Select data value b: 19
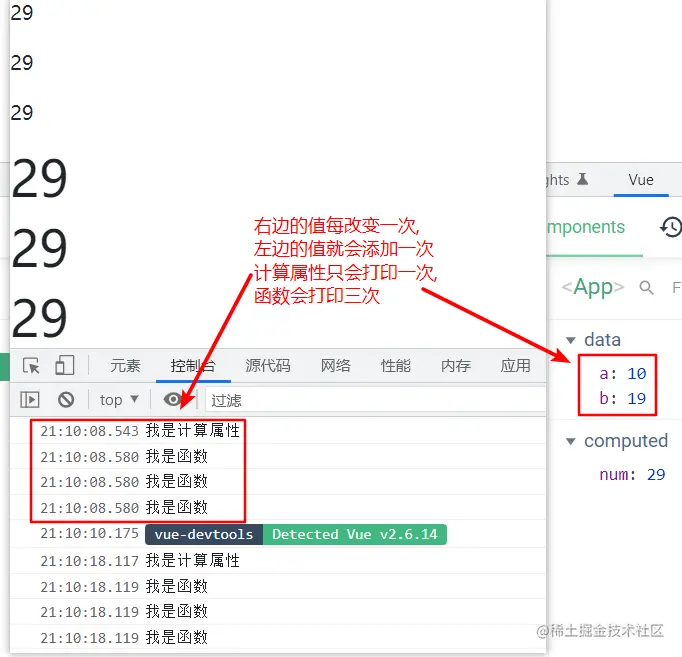 [622, 398]
